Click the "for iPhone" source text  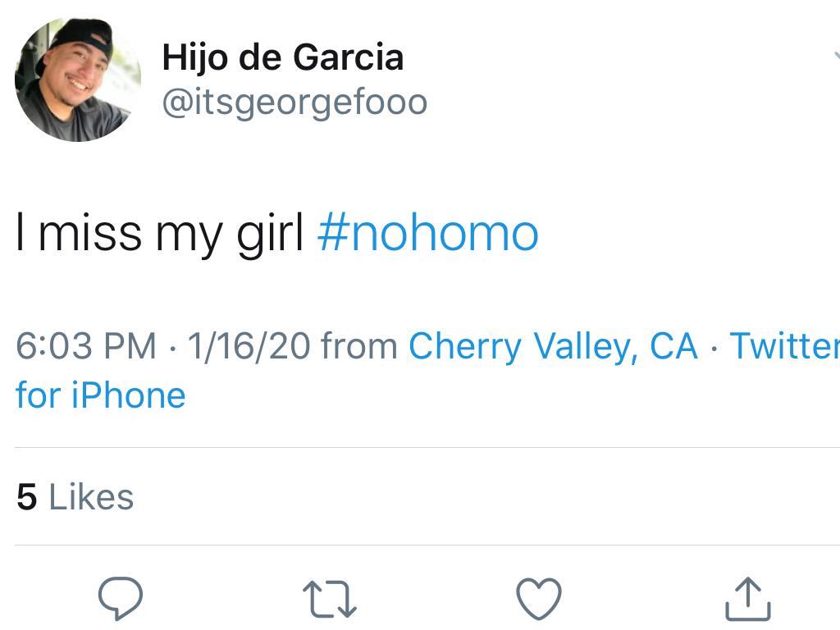[x=101, y=395]
